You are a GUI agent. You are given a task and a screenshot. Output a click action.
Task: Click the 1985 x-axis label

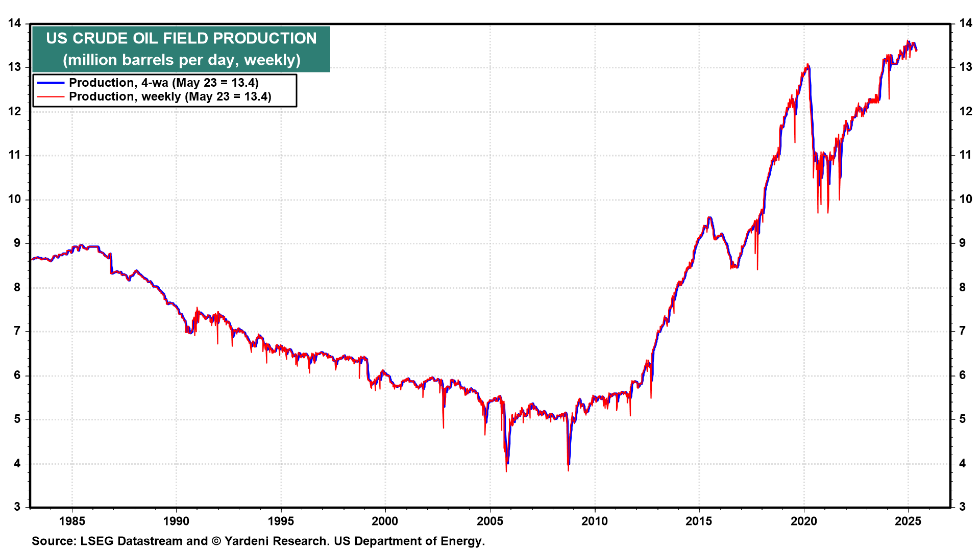click(x=72, y=521)
